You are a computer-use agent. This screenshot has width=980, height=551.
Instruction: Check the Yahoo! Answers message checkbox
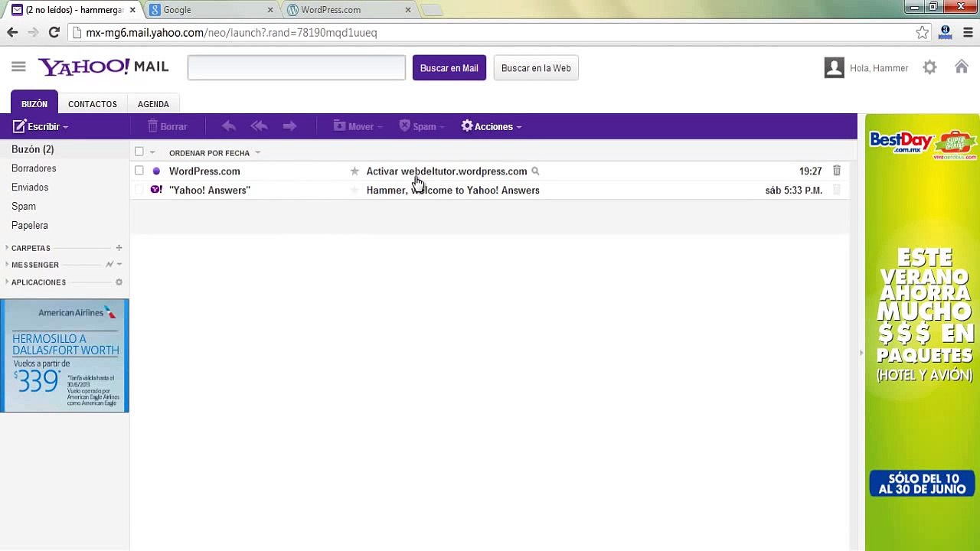point(139,190)
